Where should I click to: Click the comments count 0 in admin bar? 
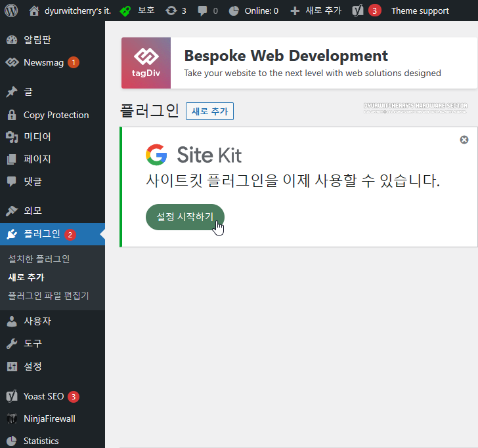point(215,11)
